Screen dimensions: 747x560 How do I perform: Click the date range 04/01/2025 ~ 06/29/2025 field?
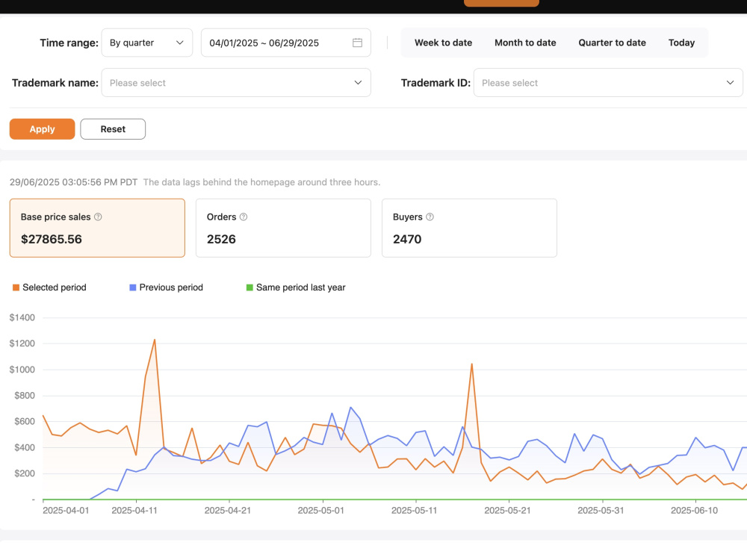pos(286,43)
